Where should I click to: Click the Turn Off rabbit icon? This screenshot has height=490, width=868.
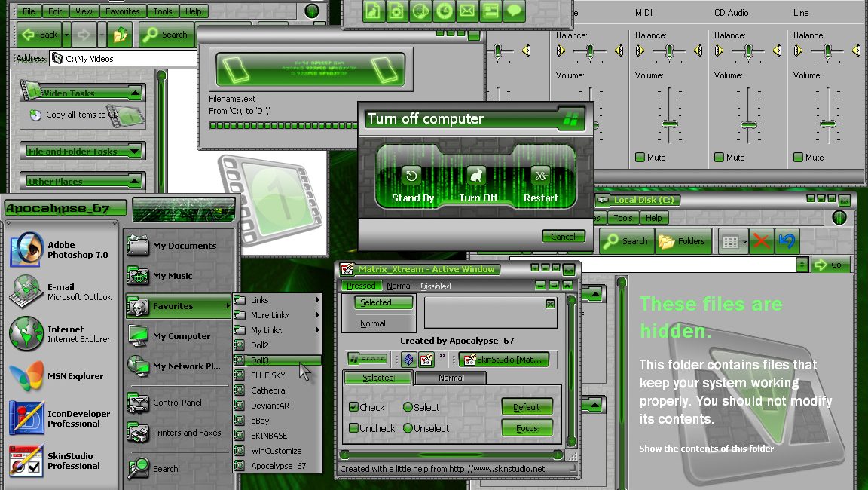(476, 176)
